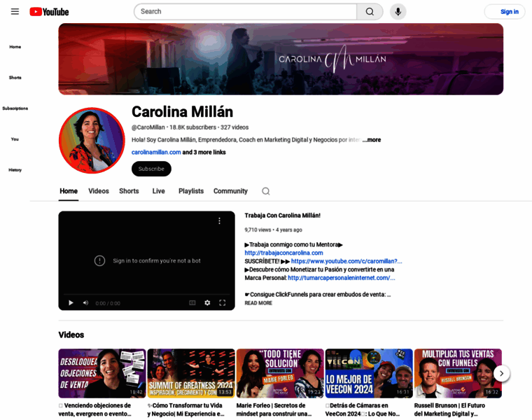Switch to the Community tab
The height and width of the screenshot is (420, 532).
pyautogui.click(x=230, y=191)
